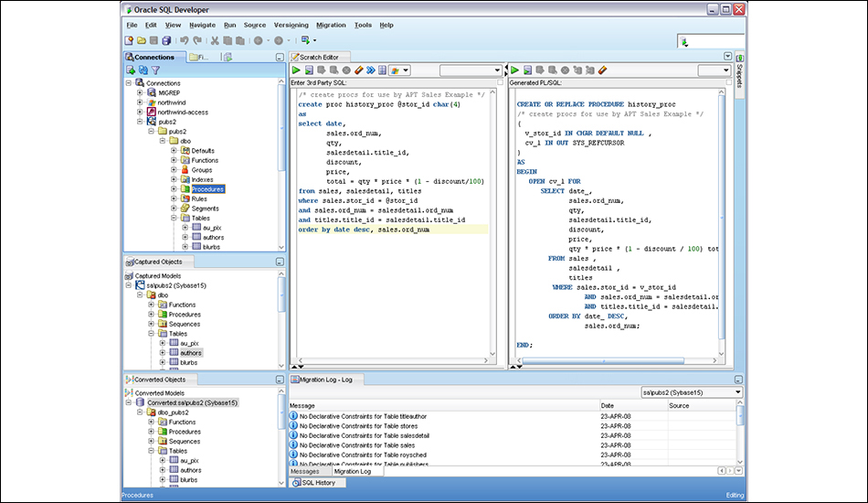The height and width of the screenshot is (503, 868).
Task: Click the Paste icon in main toolbar
Action: [x=240, y=40]
